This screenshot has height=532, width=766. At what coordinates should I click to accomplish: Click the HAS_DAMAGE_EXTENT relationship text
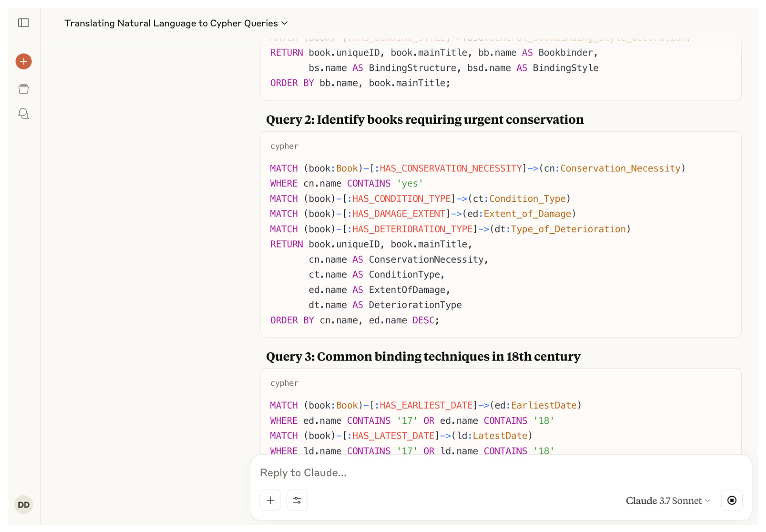coord(399,214)
